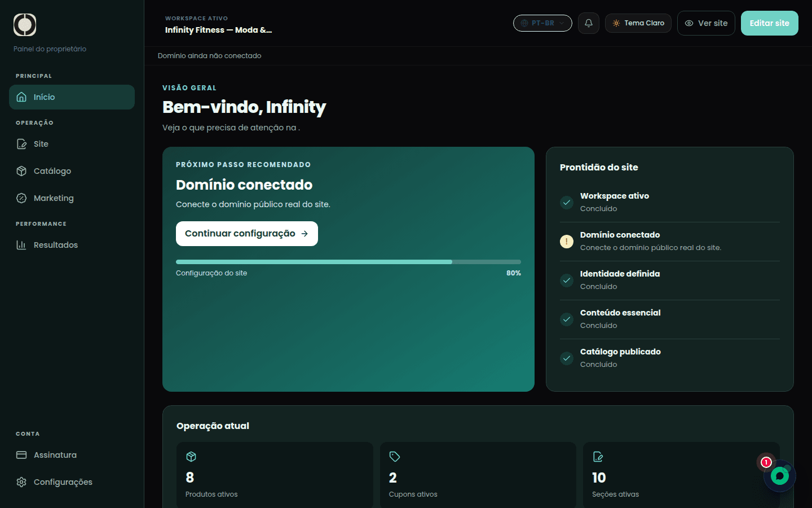Click the checkmark beside Identidade definida

(567, 281)
